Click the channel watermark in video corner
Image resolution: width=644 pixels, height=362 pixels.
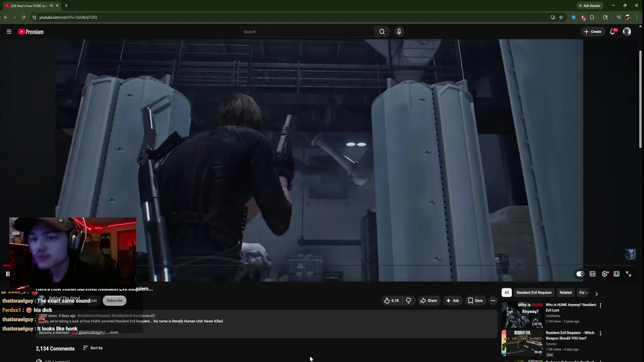point(630,254)
